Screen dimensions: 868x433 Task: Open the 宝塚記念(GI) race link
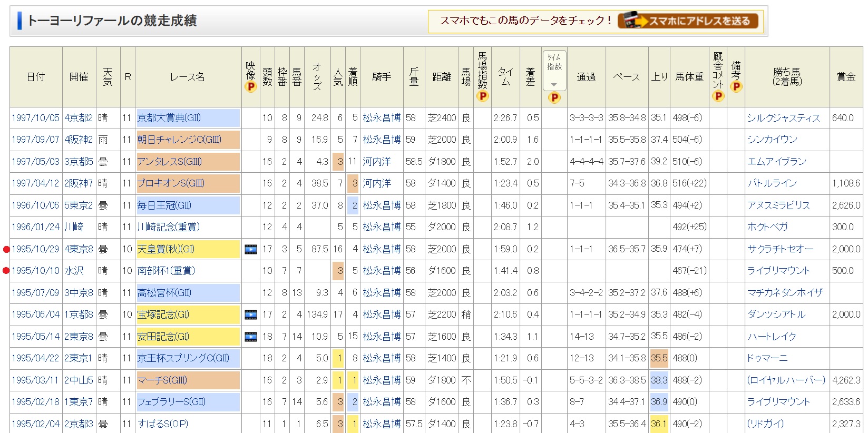[163, 314]
